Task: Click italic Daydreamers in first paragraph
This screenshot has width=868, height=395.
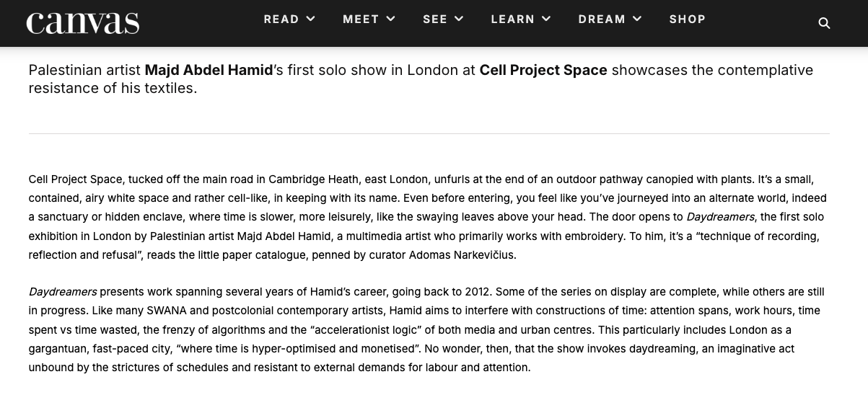Action: [720, 217]
